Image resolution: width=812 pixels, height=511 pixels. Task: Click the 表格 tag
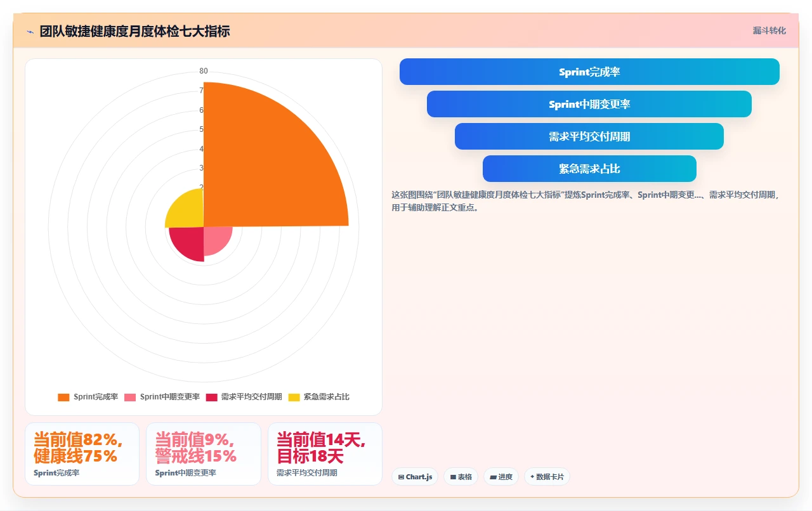pos(461,477)
